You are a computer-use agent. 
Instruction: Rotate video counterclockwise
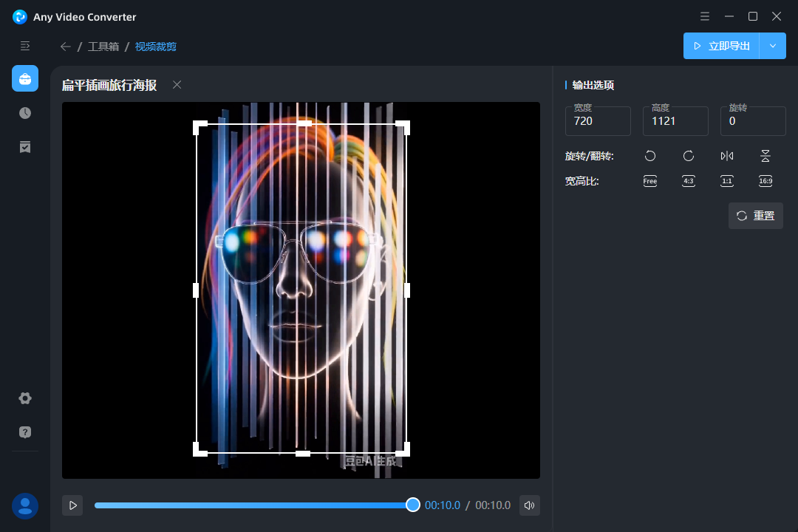(650, 156)
